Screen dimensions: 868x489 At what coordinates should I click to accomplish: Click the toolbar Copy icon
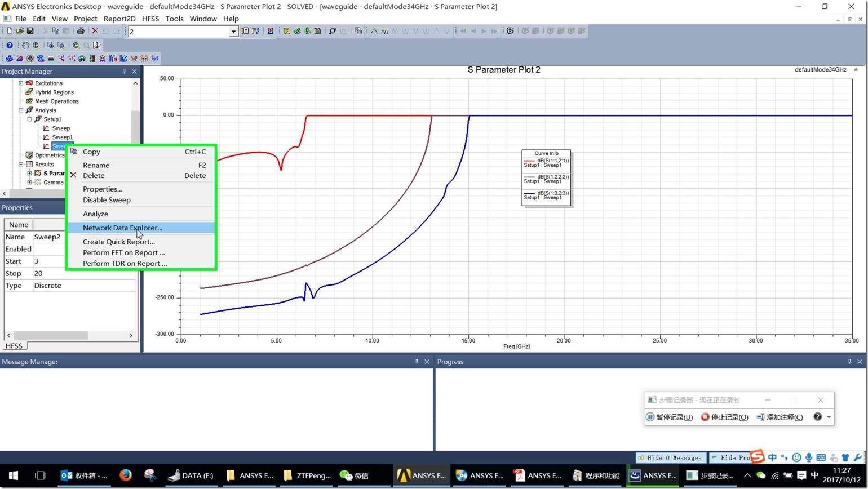55,31
